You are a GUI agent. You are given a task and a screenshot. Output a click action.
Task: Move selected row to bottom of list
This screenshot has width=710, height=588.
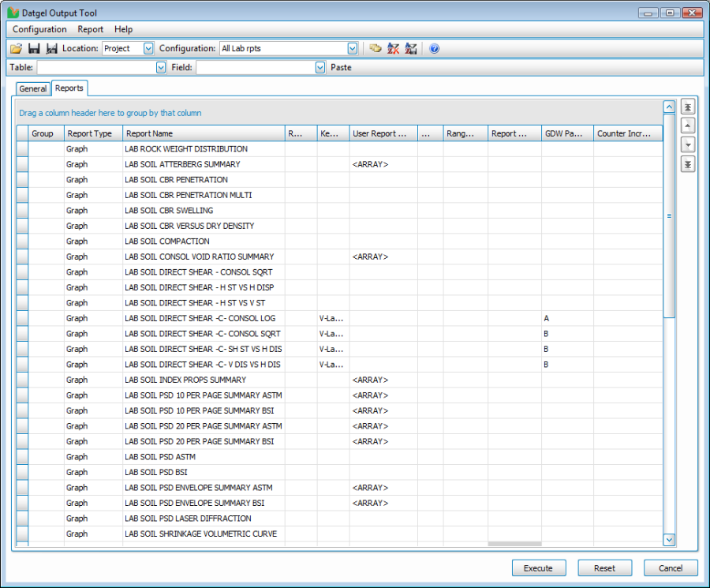click(x=687, y=164)
